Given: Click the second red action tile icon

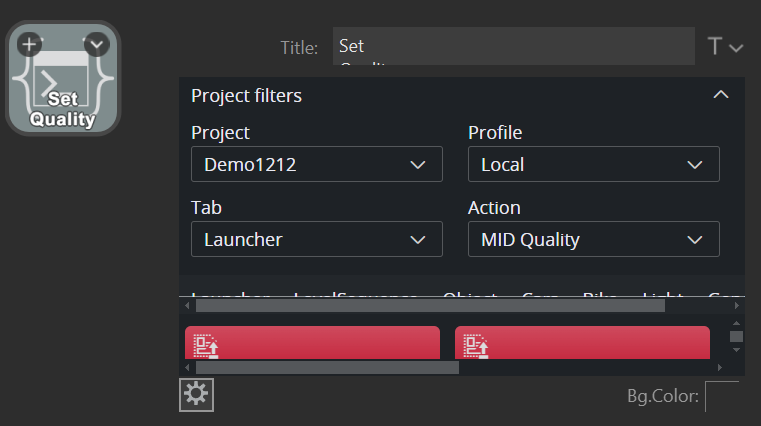Looking at the screenshot, I should point(476,346).
